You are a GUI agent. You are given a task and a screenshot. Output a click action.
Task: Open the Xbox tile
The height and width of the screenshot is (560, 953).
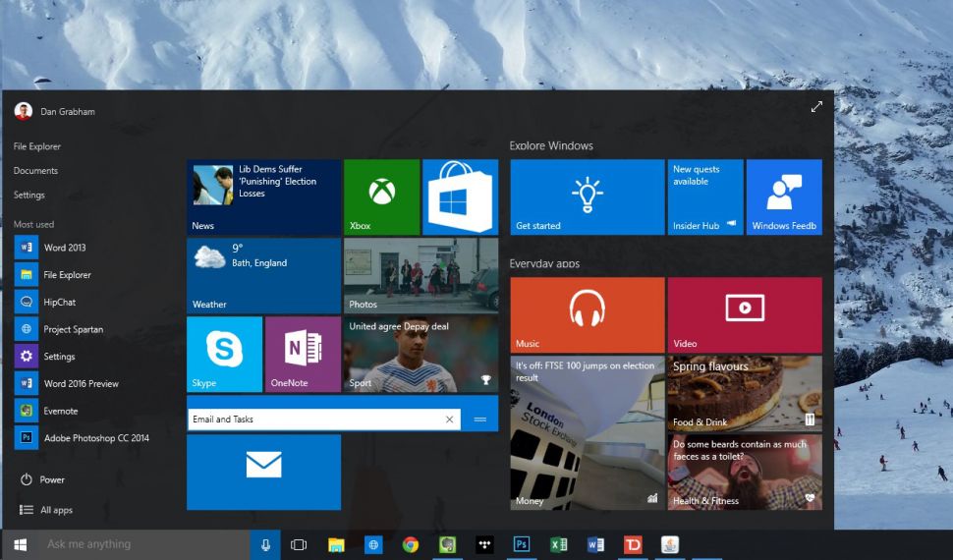381,197
